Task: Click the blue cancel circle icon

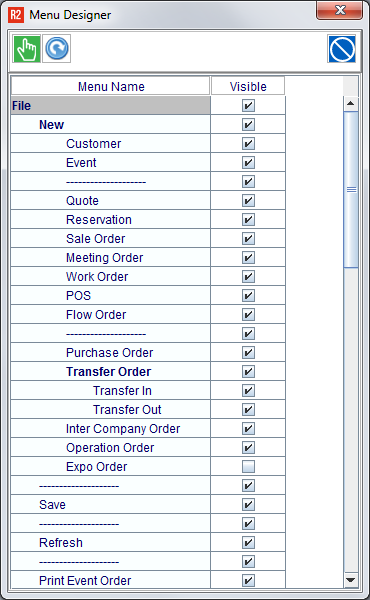Action: 342,49
